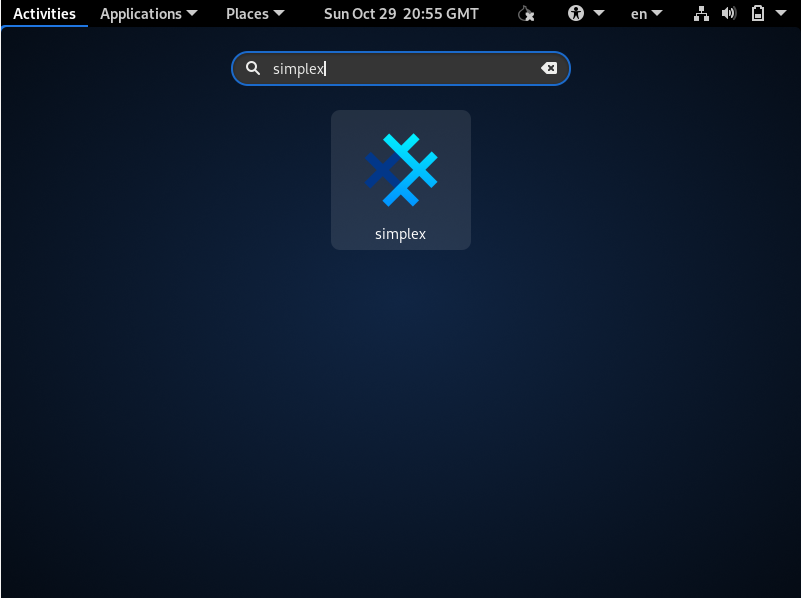801x598 pixels.
Task: Open the accessibility menu icon
Action: click(x=576, y=13)
